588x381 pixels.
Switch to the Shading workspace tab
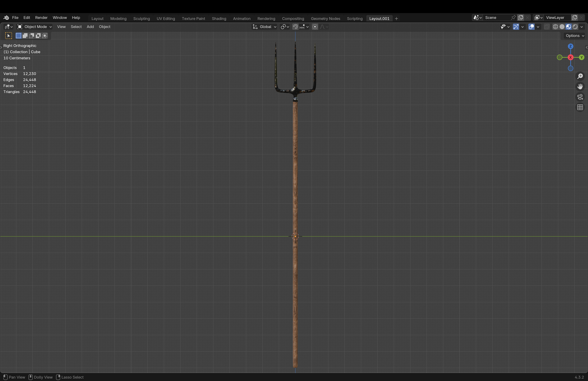click(219, 19)
